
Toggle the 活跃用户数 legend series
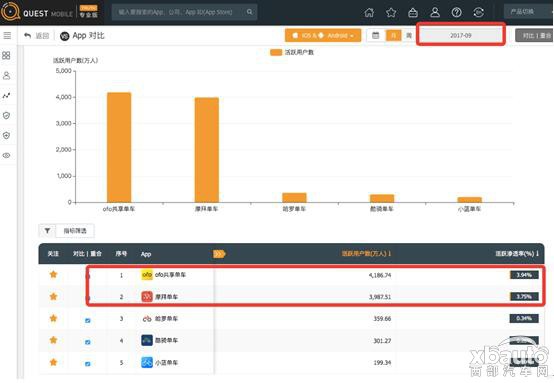click(x=292, y=52)
